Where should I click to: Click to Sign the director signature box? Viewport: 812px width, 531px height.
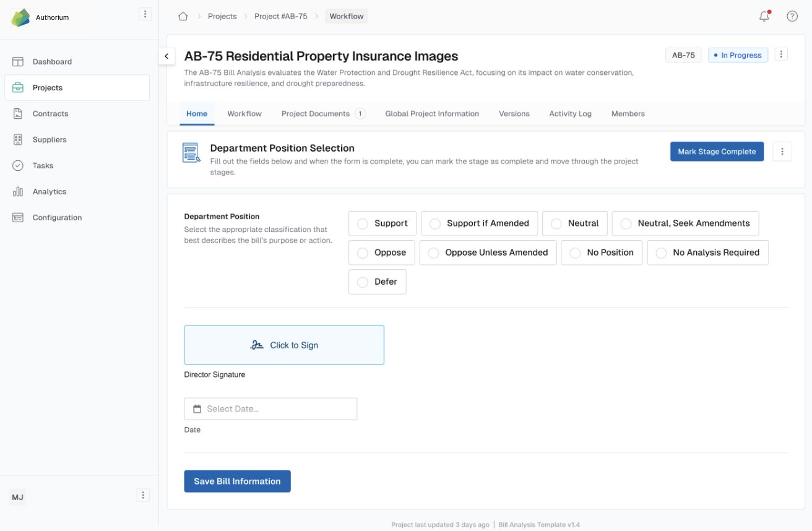coord(284,345)
